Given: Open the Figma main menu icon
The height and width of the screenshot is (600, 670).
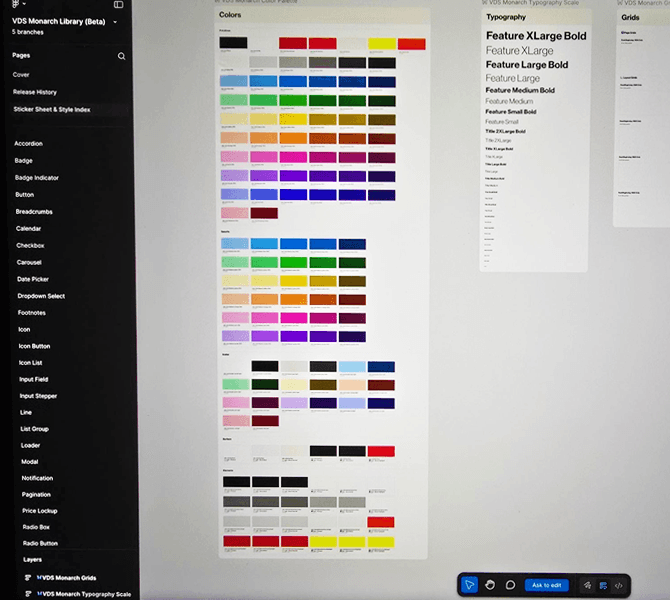Looking at the screenshot, I should pyautogui.click(x=15, y=4).
